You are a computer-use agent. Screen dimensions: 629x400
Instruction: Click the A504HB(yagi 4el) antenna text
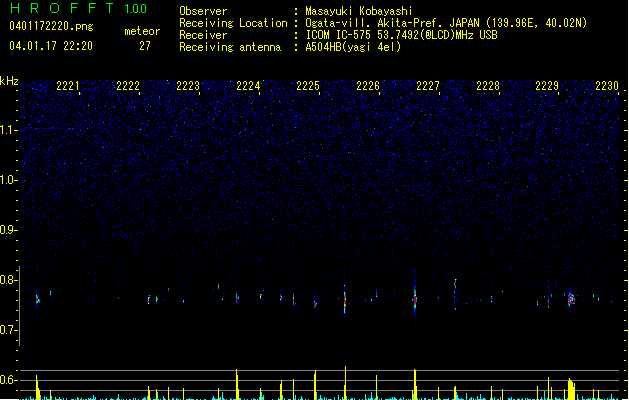point(353,47)
